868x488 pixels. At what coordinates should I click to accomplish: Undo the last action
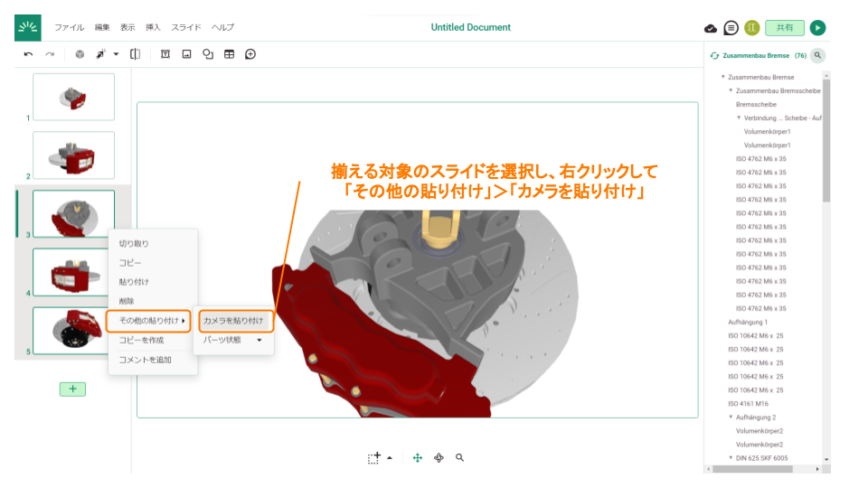pos(28,54)
